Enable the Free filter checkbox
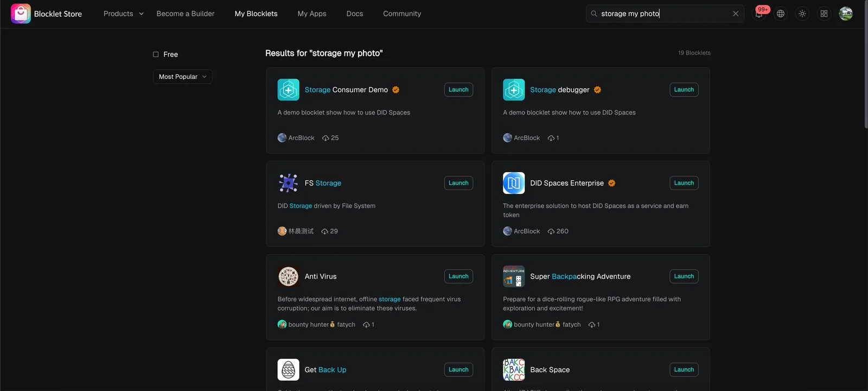 (156, 54)
